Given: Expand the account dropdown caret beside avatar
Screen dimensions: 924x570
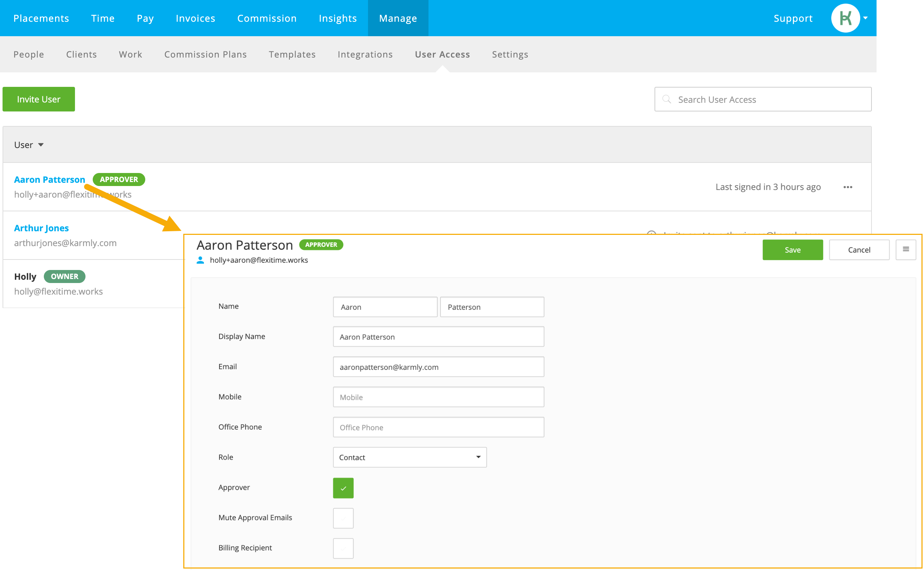Looking at the screenshot, I should (866, 18).
